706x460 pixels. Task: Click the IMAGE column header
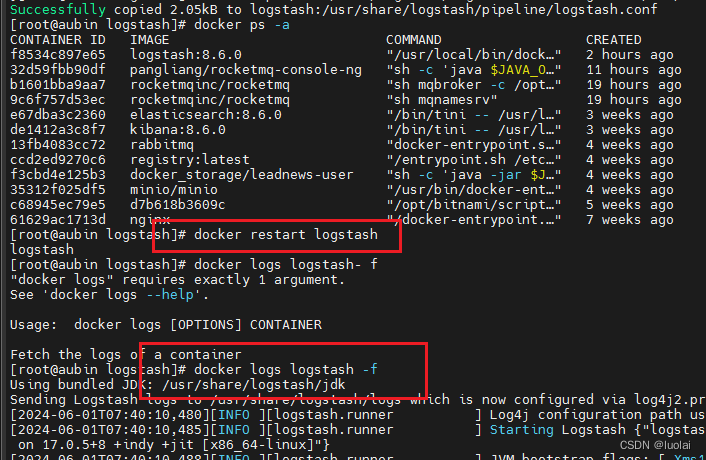point(150,40)
